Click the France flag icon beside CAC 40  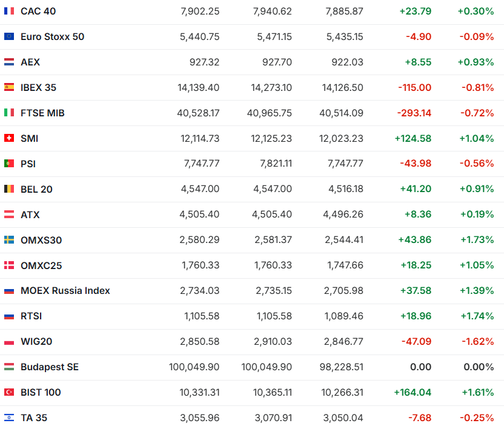pos(9,11)
